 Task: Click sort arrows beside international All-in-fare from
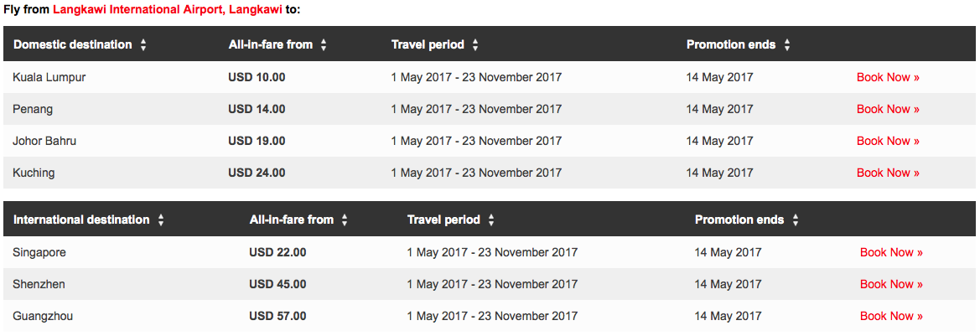[345, 220]
